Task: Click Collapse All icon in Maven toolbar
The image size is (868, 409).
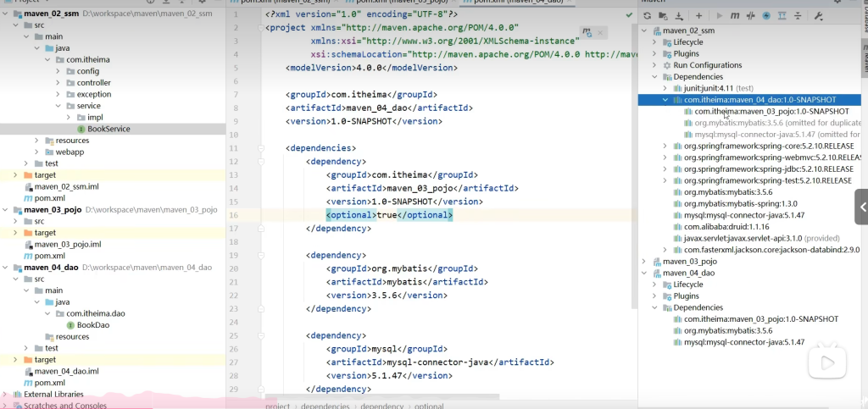Action: (x=796, y=15)
